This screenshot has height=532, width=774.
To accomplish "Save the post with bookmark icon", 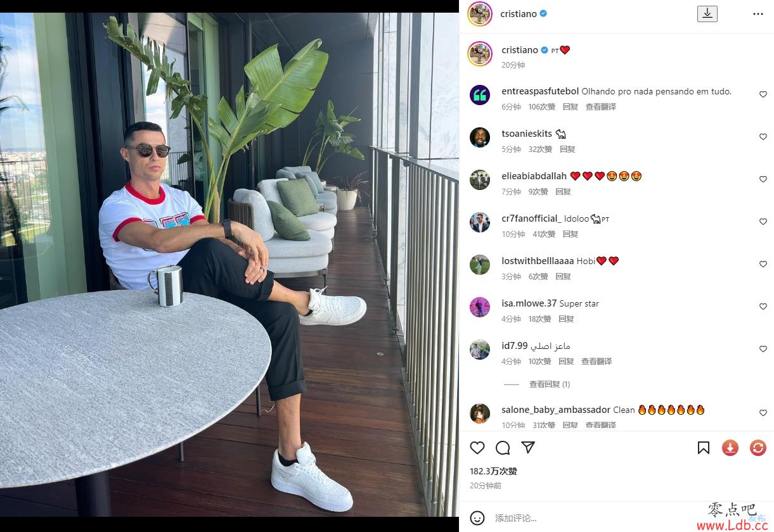I will [704, 448].
